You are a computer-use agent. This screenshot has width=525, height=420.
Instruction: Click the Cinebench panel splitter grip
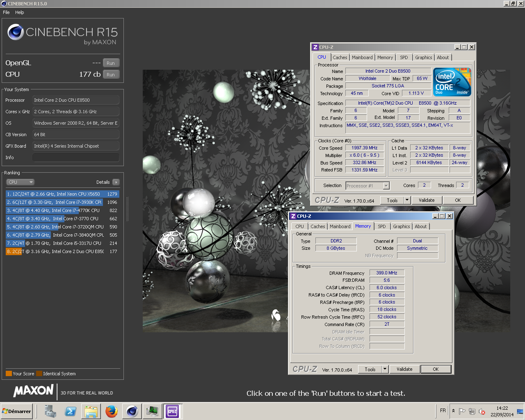coord(127,209)
